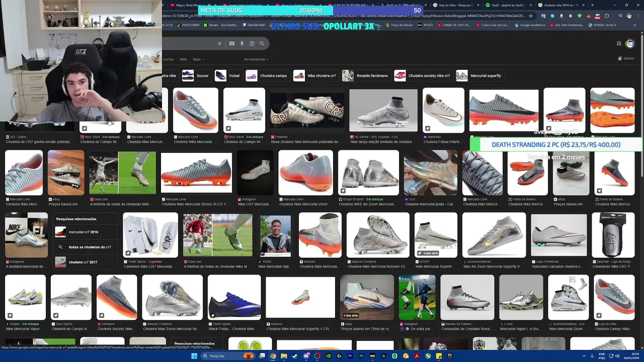Open Adobe Acrobat from the taskbar
The height and width of the screenshot is (362, 644).
pos(417,356)
